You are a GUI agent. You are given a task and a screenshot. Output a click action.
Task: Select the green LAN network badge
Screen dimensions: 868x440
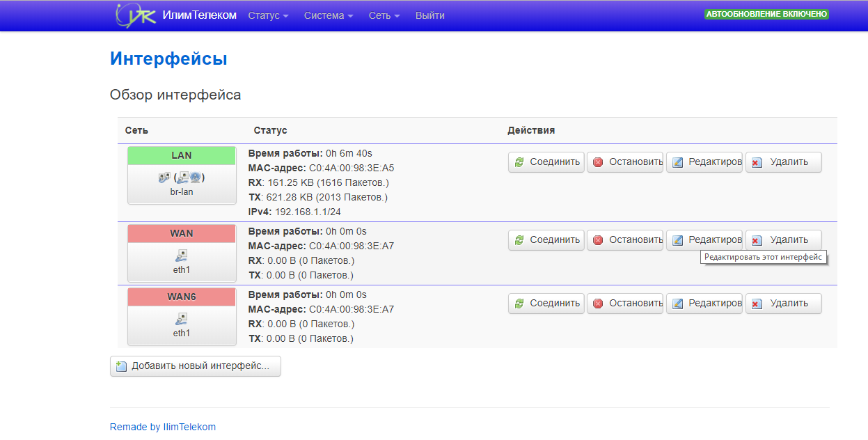[x=182, y=155]
